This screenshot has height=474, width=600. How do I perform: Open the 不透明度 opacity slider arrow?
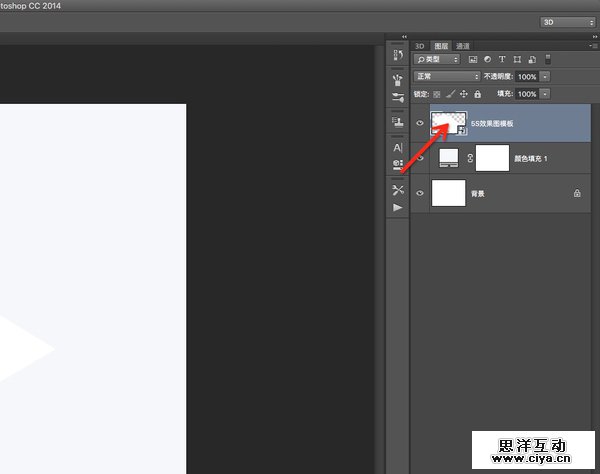(x=544, y=77)
